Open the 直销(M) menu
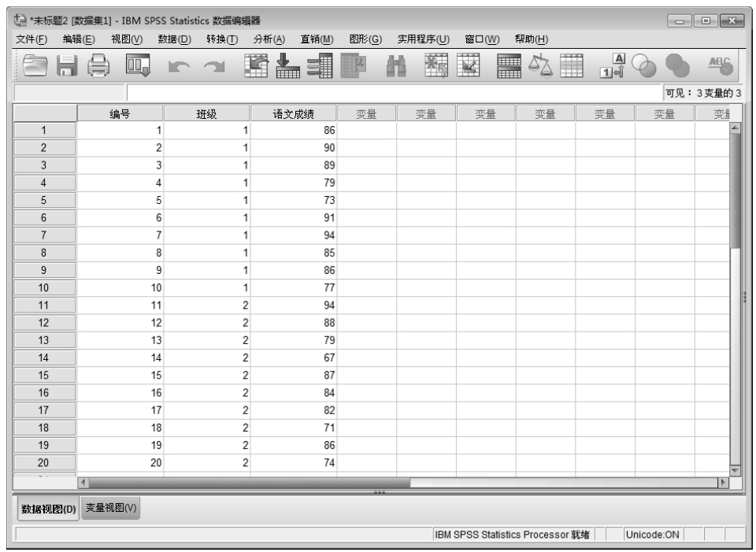Screen dimensions: 756x552 [x=317, y=39]
